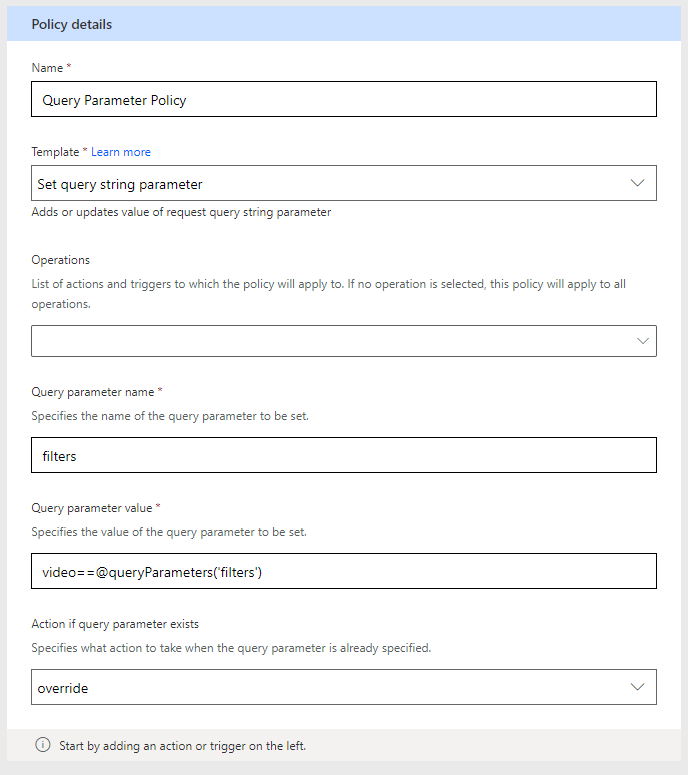Image resolution: width=688 pixels, height=775 pixels.
Task: Click the info icon in the bottom message bar
Action: click(x=43, y=744)
